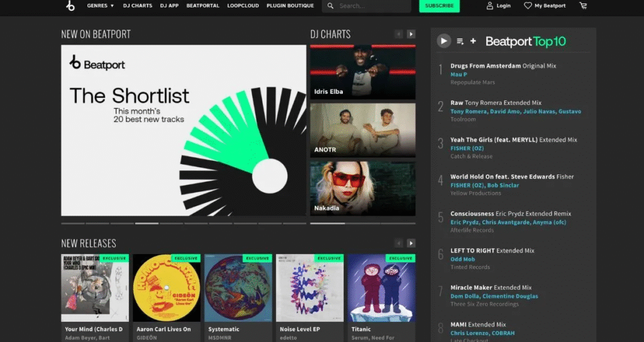Image resolution: width=644 pixels, height=342 pixels.
Task: Open track LEFT TO RIGHT
Action: pos(492,250)
